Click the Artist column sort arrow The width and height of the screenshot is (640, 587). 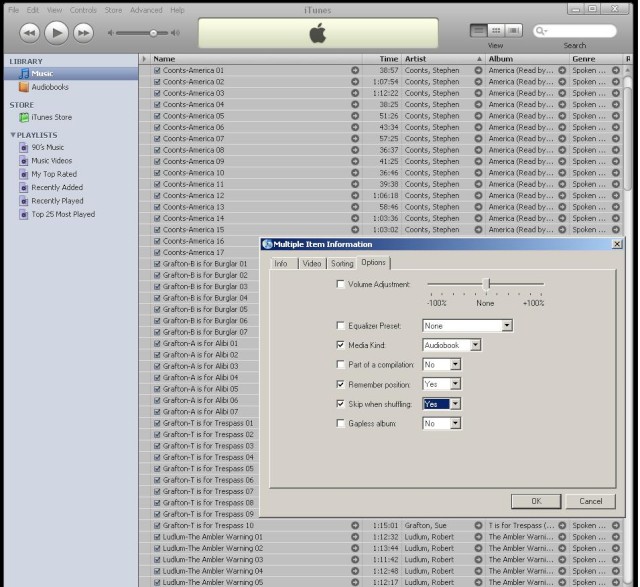pyautogui.click(x=479, y=59)
